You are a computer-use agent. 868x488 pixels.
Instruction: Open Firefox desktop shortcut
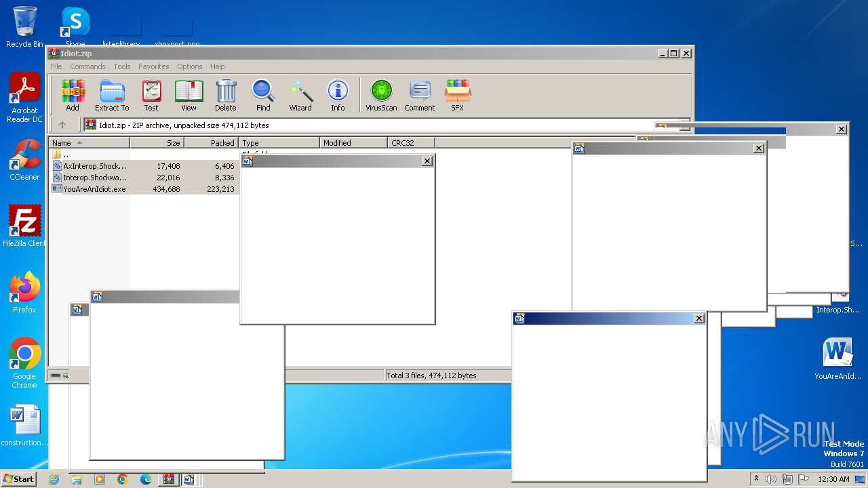[24, 293]
